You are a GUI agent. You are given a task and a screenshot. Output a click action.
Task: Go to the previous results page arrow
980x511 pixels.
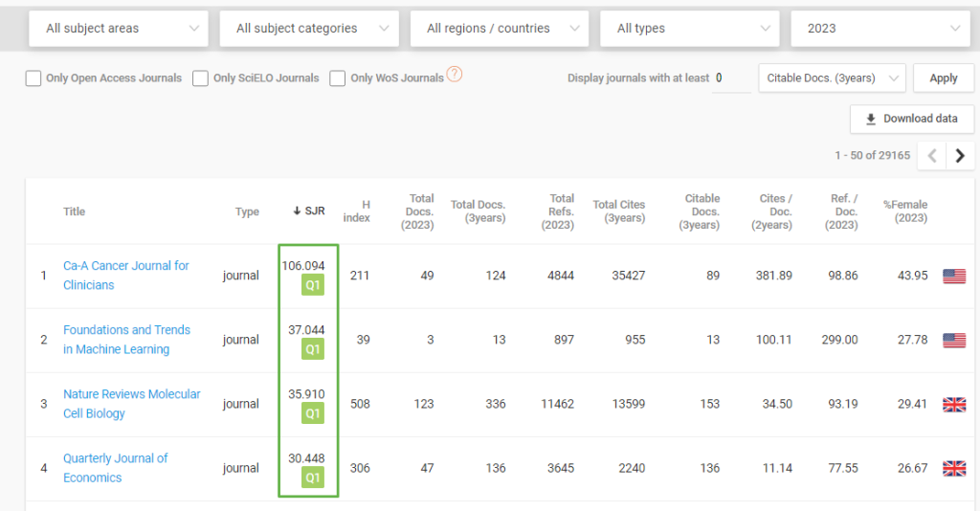coord(932,156)
